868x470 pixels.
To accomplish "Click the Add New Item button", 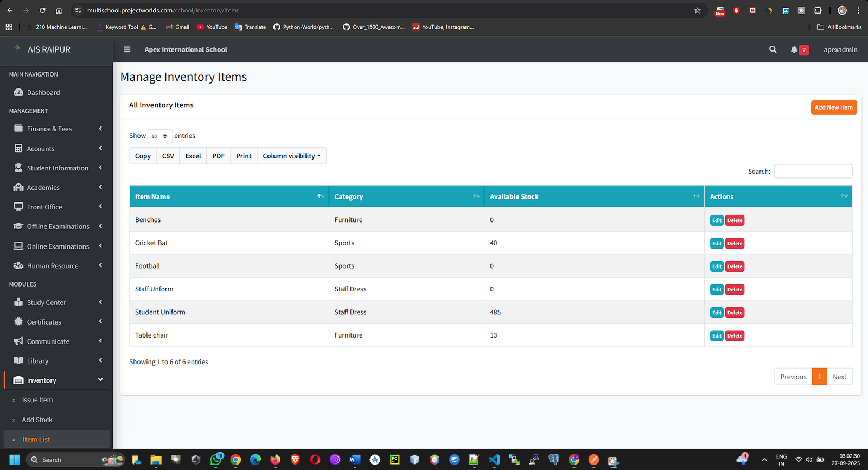I will coord(833,107).
